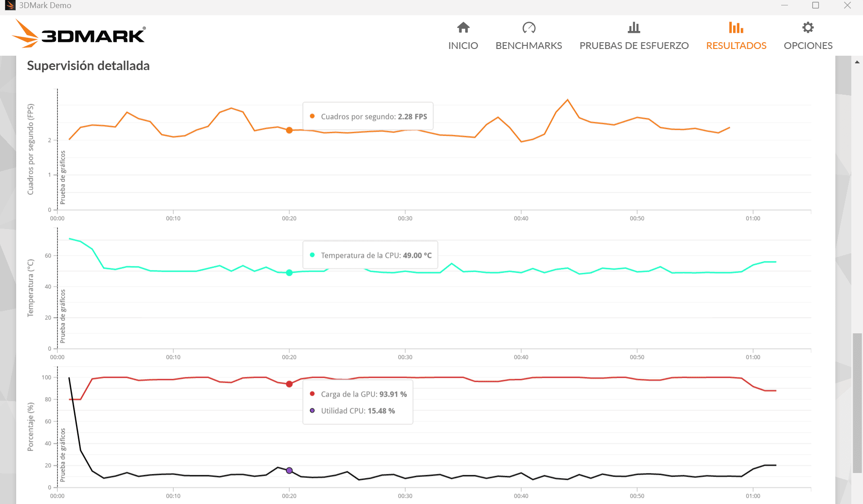Click the scroll up arrow
This screenshot has height=504, width=863.
pyautogui.click(x=857, y=62)
